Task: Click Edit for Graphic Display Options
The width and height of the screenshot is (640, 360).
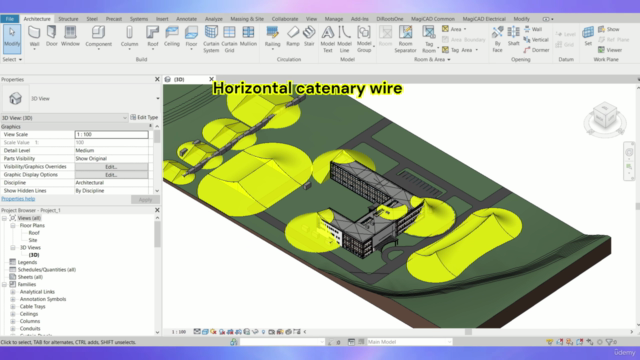Action: 111,175
